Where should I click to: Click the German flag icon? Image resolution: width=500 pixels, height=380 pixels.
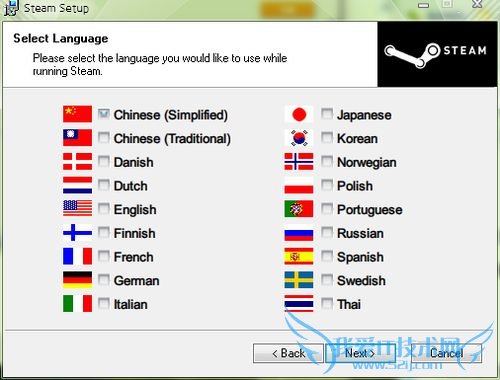[77, 280]
